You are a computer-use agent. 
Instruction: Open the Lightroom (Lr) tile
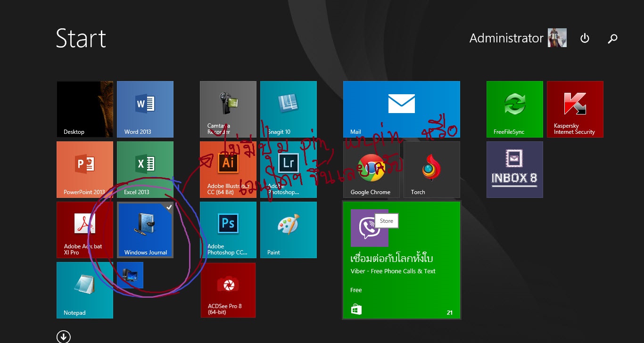coord(289,170)
